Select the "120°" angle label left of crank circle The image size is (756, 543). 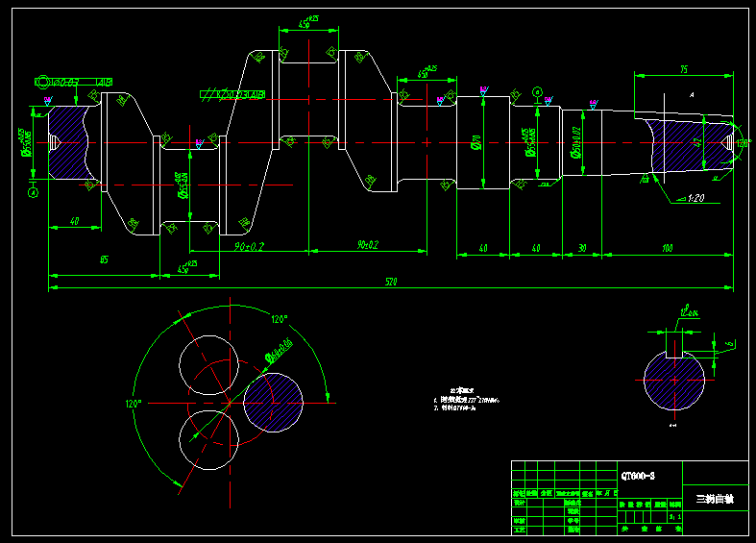[134, 404]
